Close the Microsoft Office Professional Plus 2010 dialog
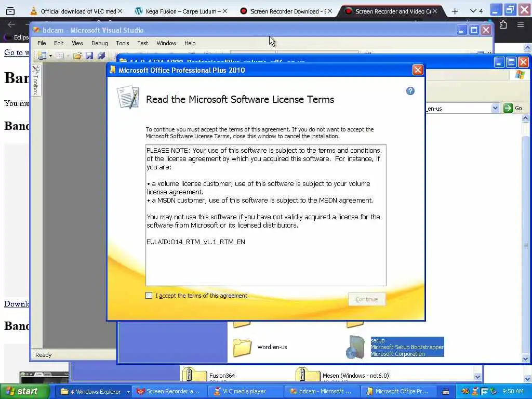The height and width of the screenshot is (399, 532). (x=418, y=70)
